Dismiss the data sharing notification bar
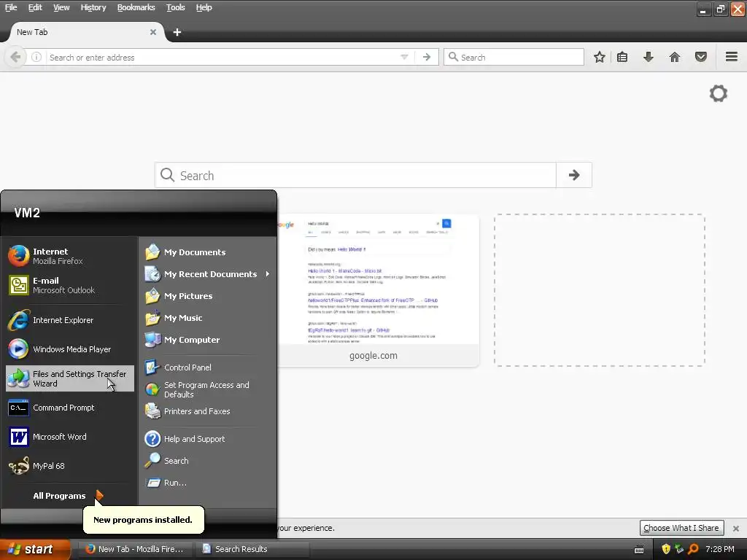 click(x=736, y=528)
